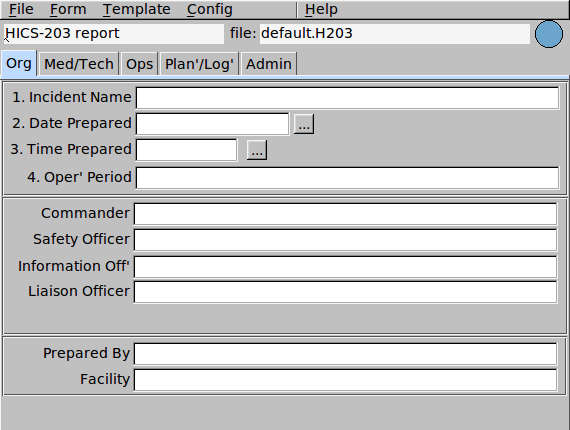Focus the Prepared By text field
This screenshot has width=570, height=430.
[345, 354]
